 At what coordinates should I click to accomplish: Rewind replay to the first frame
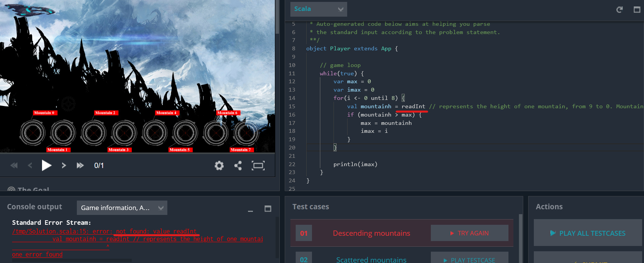[x=14, y=165]
